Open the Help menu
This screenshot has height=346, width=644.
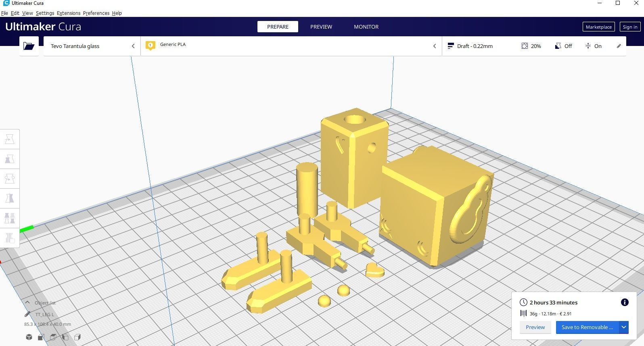pyautogui.click(x=117, y=13)
